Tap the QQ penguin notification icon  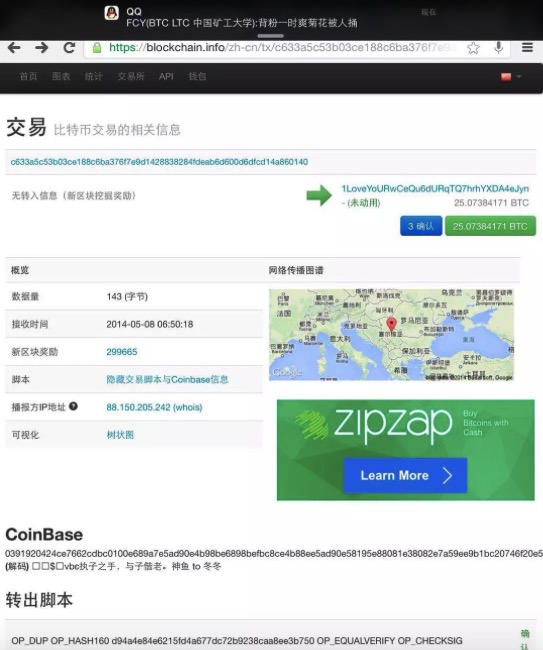click(111, 13)
